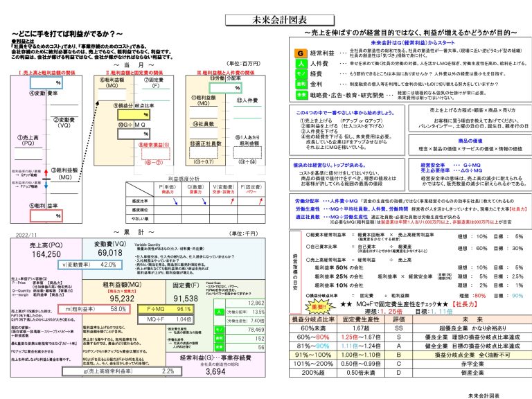Click the 倒産企業 cell

[x=472, y=373]
